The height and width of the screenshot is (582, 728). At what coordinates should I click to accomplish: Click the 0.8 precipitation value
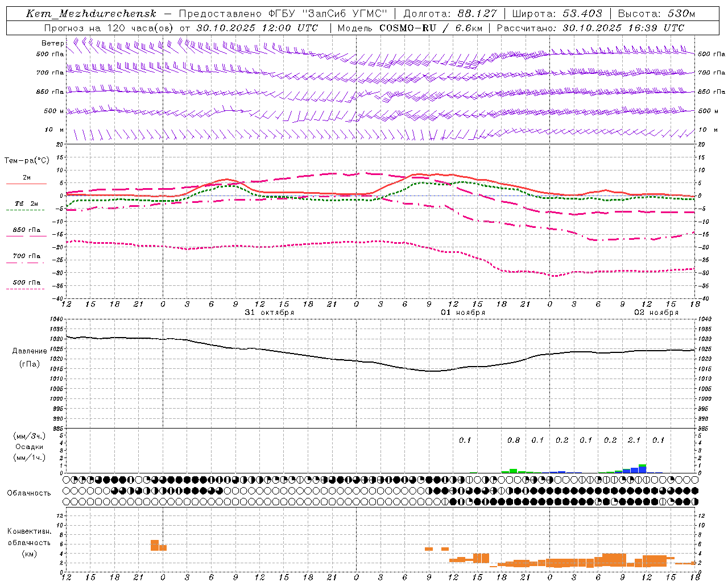514,440
